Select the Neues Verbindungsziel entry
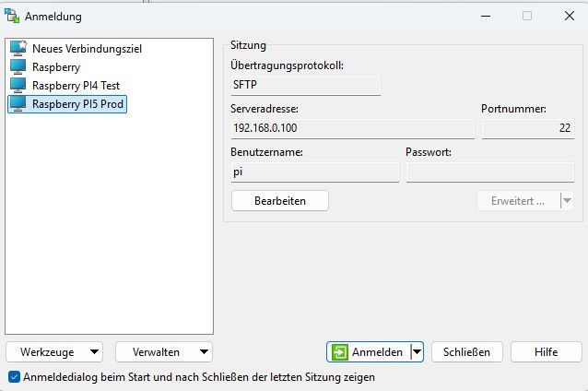 click(87, 48)
